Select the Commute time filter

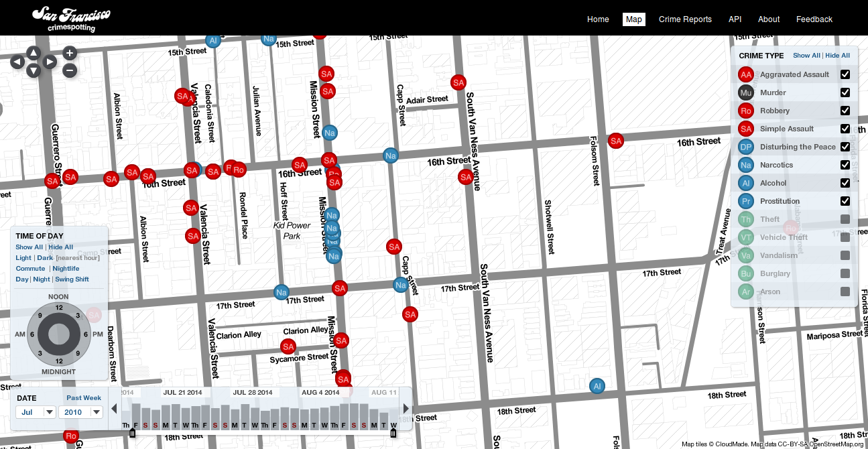(31, 269)
